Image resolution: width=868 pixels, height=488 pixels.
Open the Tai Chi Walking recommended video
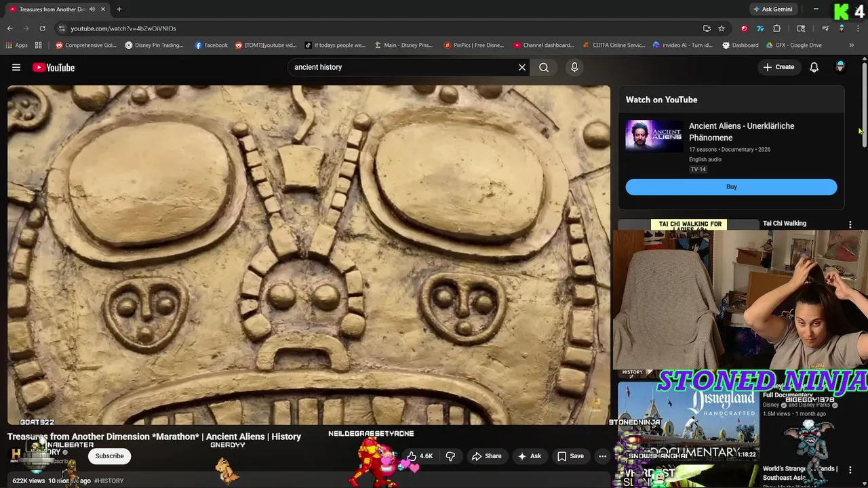pyautogui.click(x=785, y=223)
